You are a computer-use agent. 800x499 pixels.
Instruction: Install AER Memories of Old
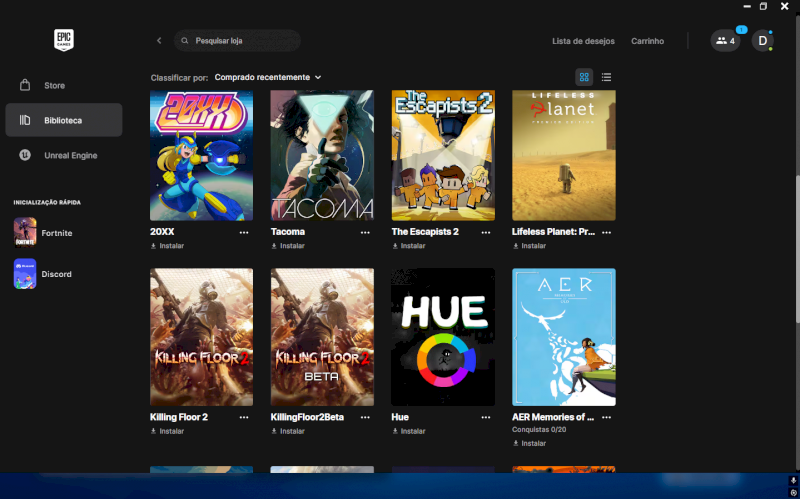point(530,443)
